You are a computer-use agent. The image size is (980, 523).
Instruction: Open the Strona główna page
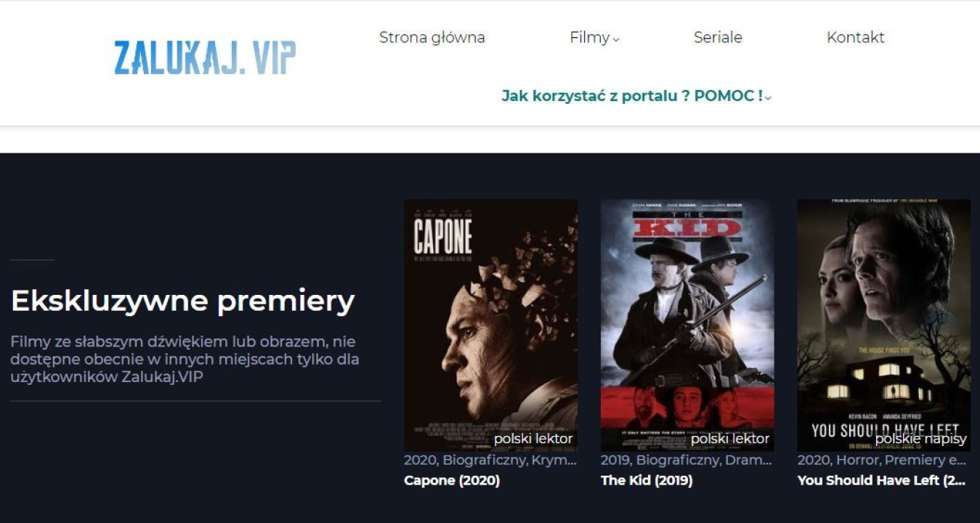click(432, 38)
